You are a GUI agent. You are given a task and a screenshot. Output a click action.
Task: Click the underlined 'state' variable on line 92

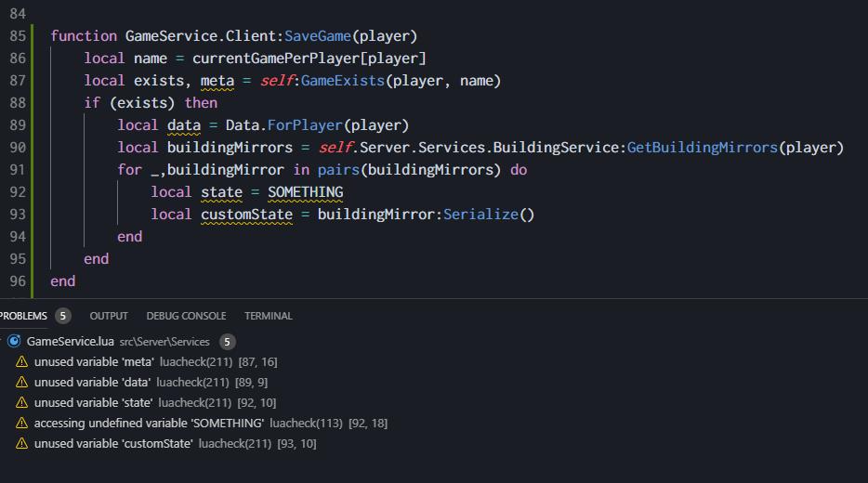[x=221, y=192]
